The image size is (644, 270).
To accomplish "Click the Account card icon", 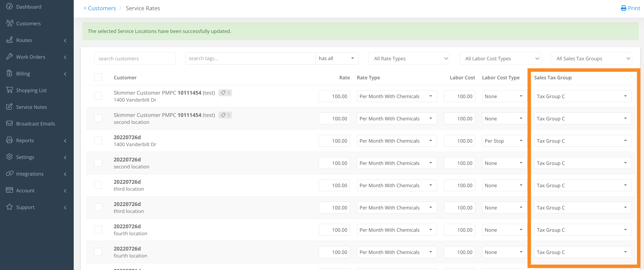I will coord(9,190).
